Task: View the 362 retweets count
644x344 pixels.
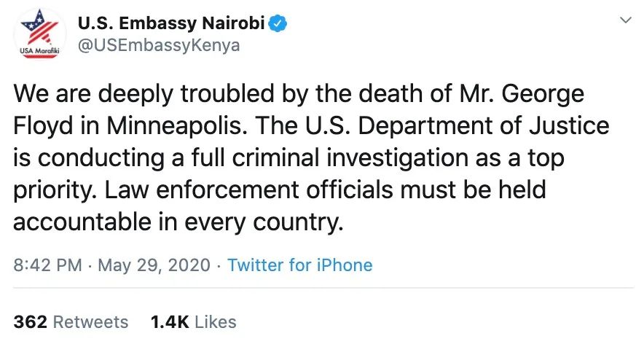Action: [x=29, y=321]
